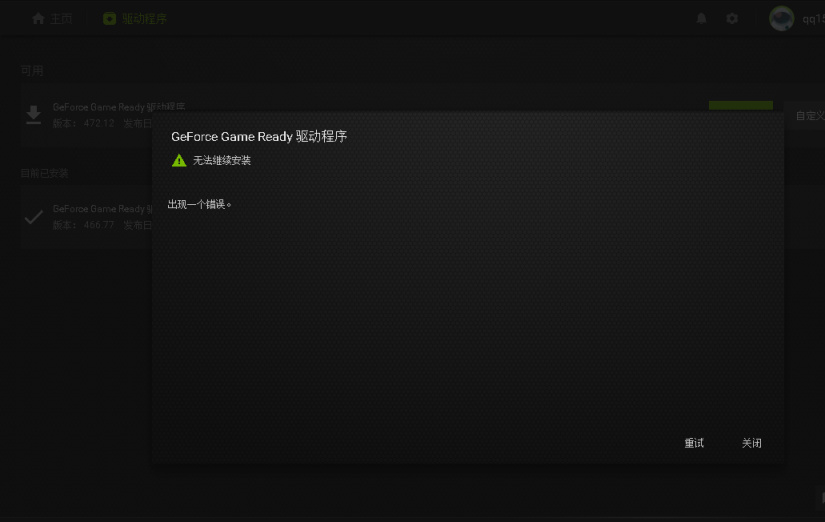Screen dimensions: 825x522
Task: Click the green download progress bar
Action: [741, 105]
